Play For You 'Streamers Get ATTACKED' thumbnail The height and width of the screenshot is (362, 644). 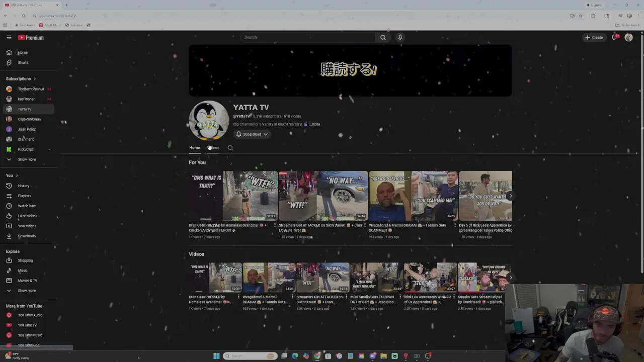pyautogui.click(x=324, y=196)
